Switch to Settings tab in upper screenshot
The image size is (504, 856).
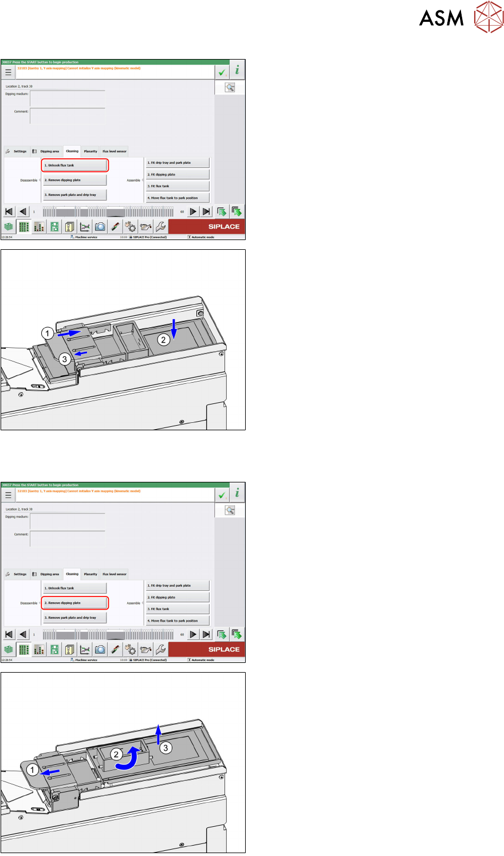17,152
